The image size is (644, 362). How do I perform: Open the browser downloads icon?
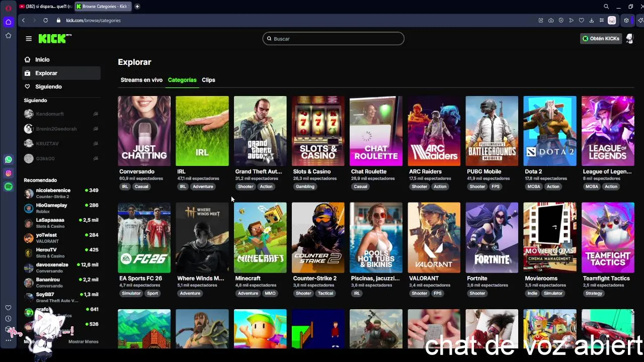coord(591,21)
